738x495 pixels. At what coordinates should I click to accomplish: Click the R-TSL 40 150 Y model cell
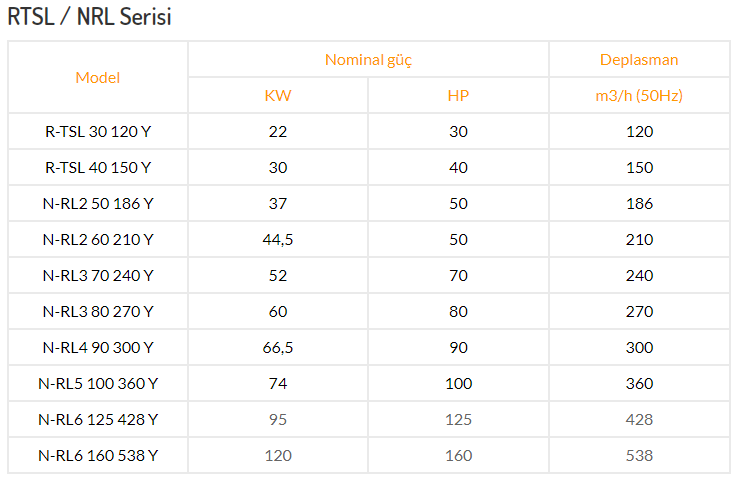coord(98,168)
